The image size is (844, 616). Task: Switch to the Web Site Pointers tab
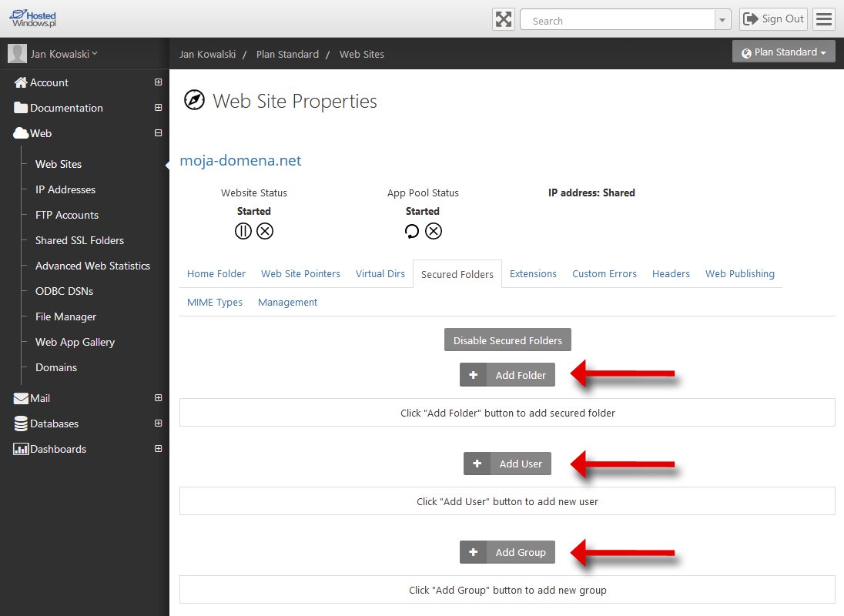[301, 274]
